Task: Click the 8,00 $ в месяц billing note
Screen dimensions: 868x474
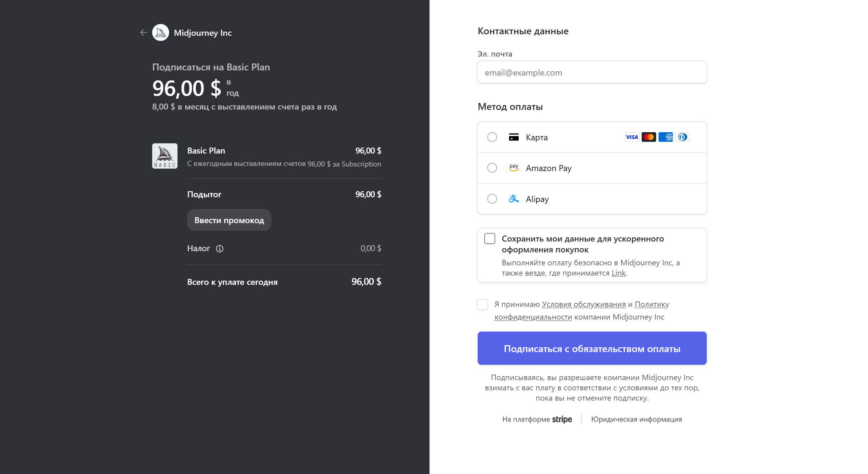Action: [x=245, y=107]
